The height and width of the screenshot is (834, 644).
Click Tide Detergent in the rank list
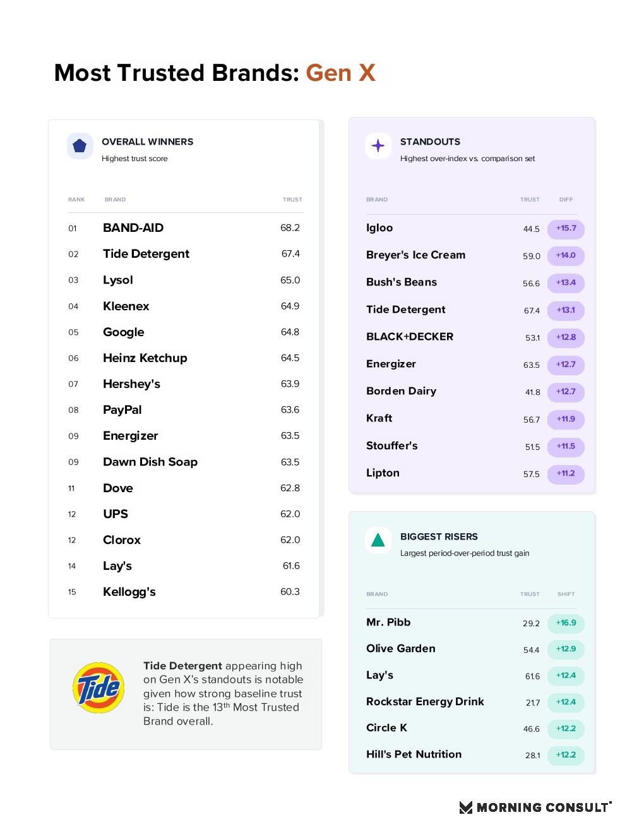pos(146,254)
